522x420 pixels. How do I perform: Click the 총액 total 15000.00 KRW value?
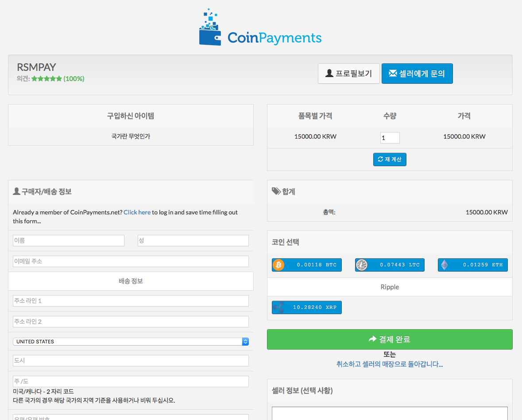(487, 212)
